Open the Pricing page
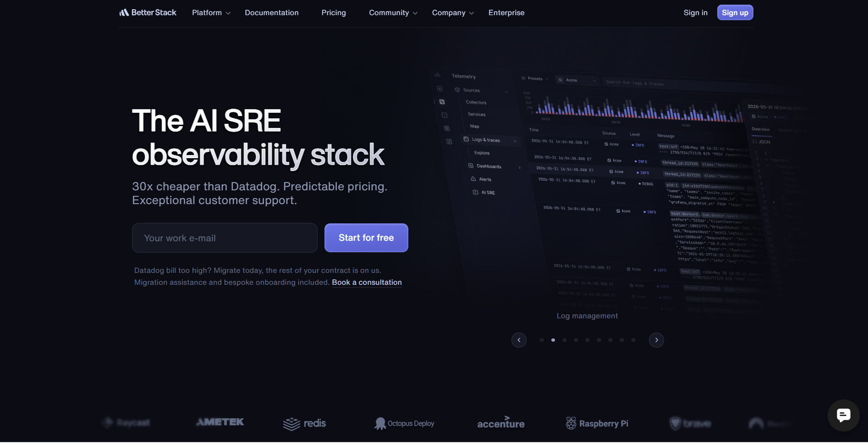 pos(334,13)
